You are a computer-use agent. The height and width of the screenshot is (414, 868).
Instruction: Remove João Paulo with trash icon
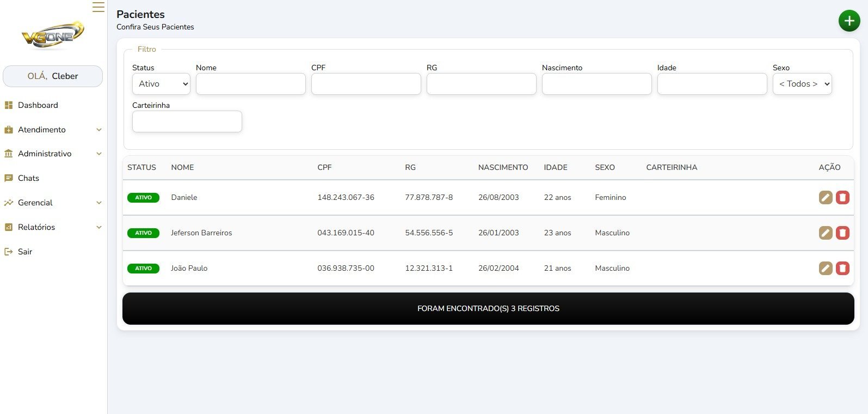pos(842,268)
